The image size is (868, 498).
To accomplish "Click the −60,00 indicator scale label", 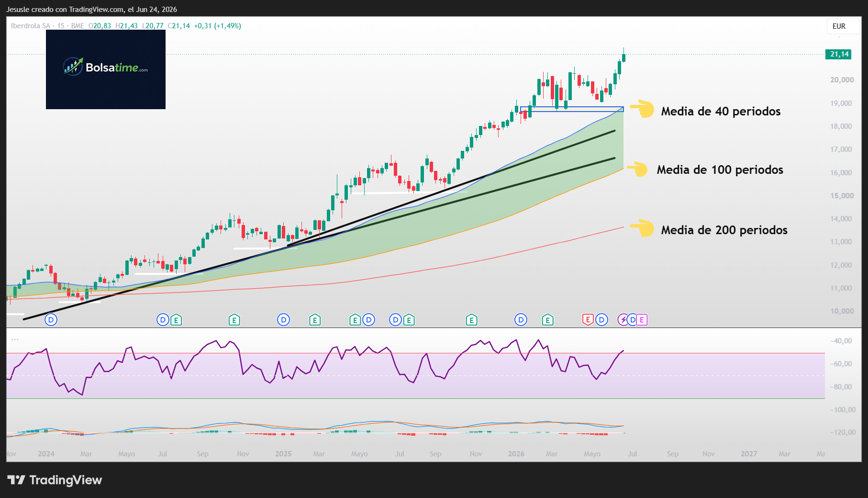I will pos(841,364).
